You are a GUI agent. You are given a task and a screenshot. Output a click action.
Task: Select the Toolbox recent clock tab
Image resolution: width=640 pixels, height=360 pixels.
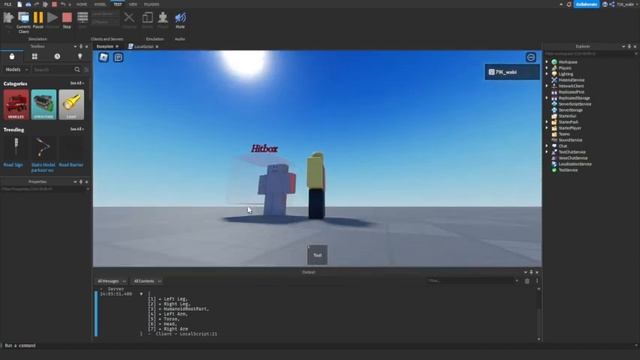click(x=57, y=56)
